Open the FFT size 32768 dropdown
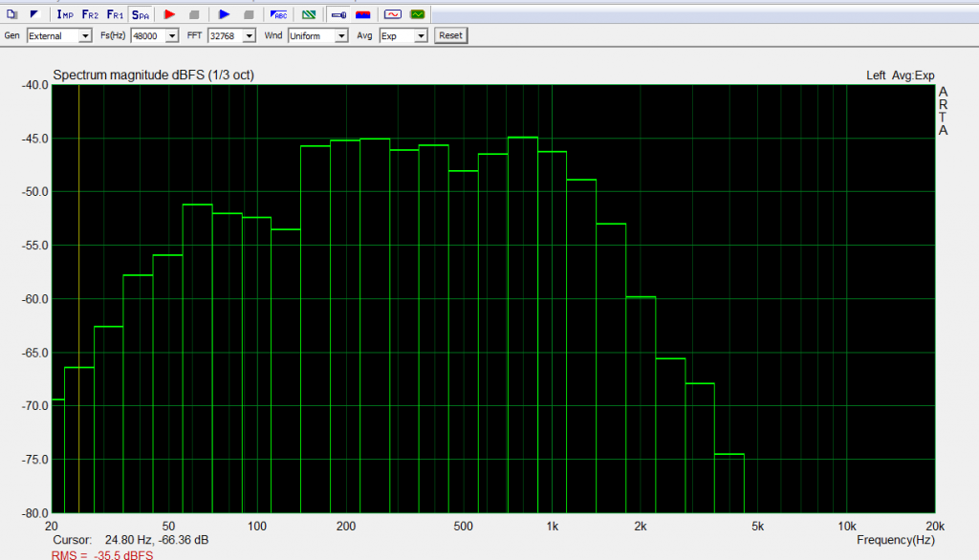The image size is (979, 560). coord(249,36)
